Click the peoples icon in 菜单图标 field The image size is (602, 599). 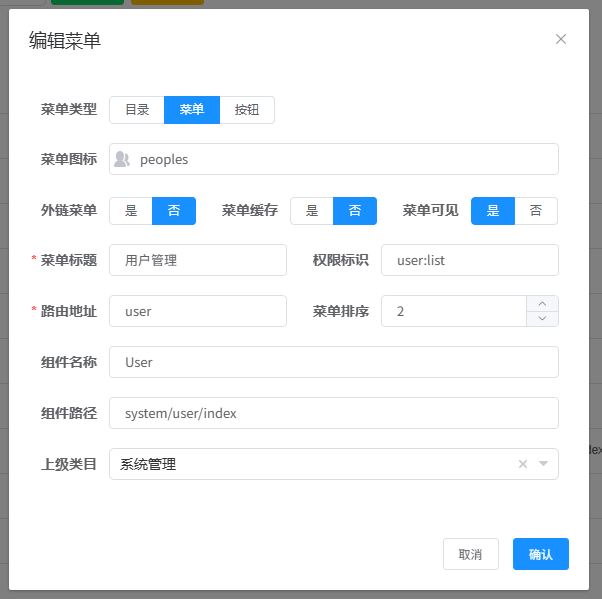click(x=122, y=159)
